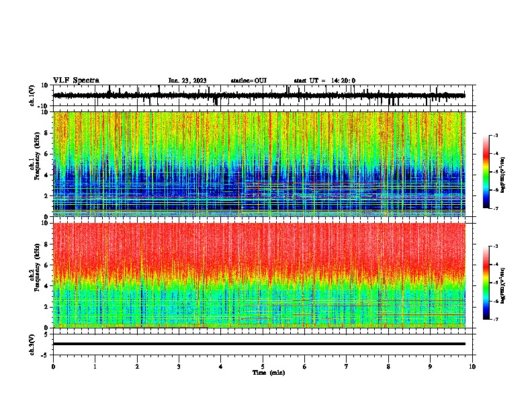Click the "-7" label on ch.2 colorbar
Screen dimensions: 532x411
coord(496,320)
